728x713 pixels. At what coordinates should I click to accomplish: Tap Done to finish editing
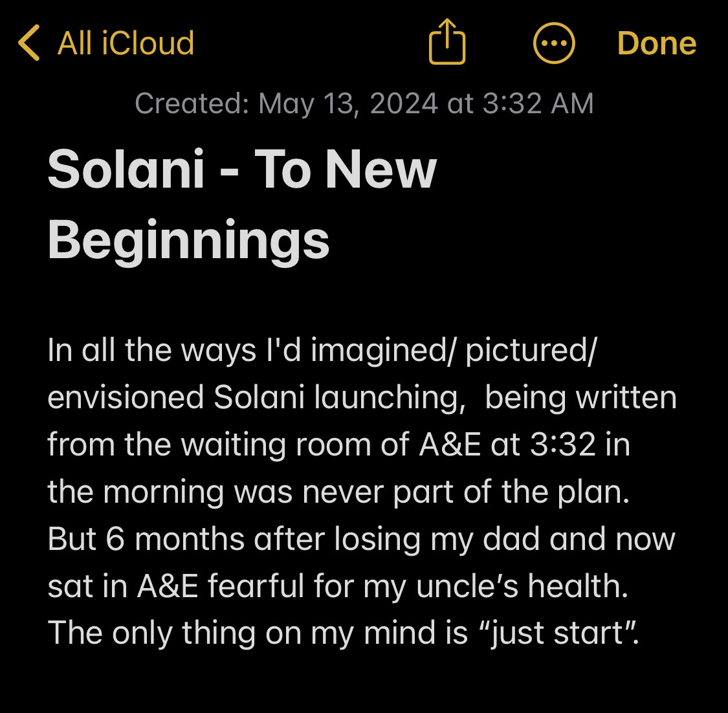coord(657,43)
